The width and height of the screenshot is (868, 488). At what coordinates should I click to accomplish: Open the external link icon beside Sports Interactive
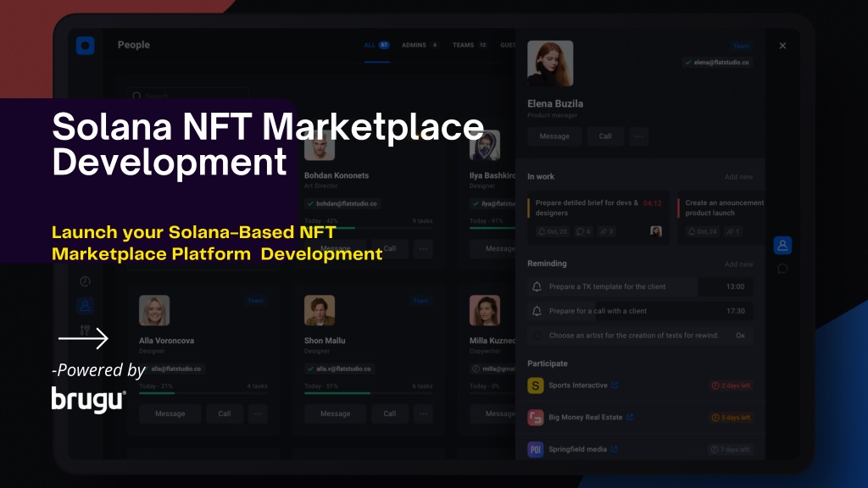click(615, 385)
